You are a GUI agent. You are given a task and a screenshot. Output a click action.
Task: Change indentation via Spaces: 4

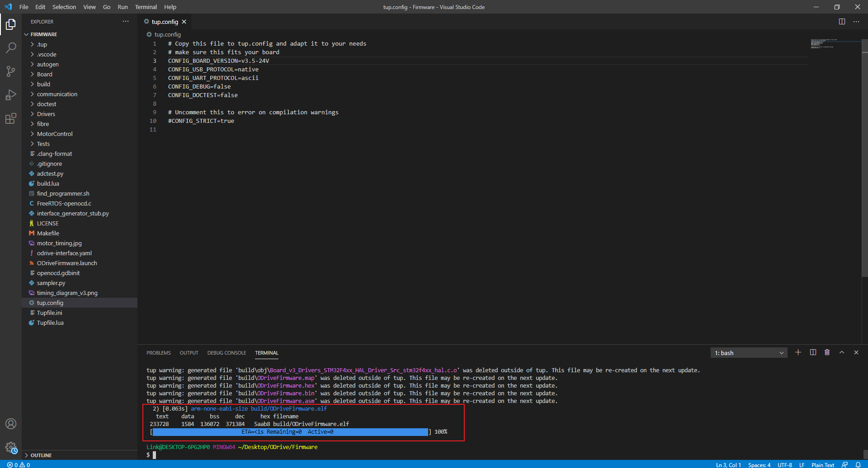coord(759,464)
